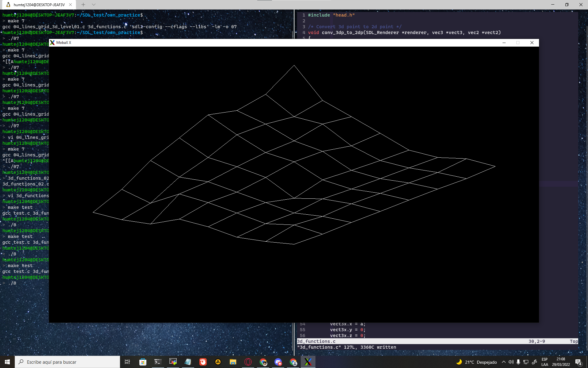Click the conv_3dp_to_2dp function declaration
Image resolution: width=588 pixels, height=368 pixels.
pyautogui.click(x=404, y=33)
